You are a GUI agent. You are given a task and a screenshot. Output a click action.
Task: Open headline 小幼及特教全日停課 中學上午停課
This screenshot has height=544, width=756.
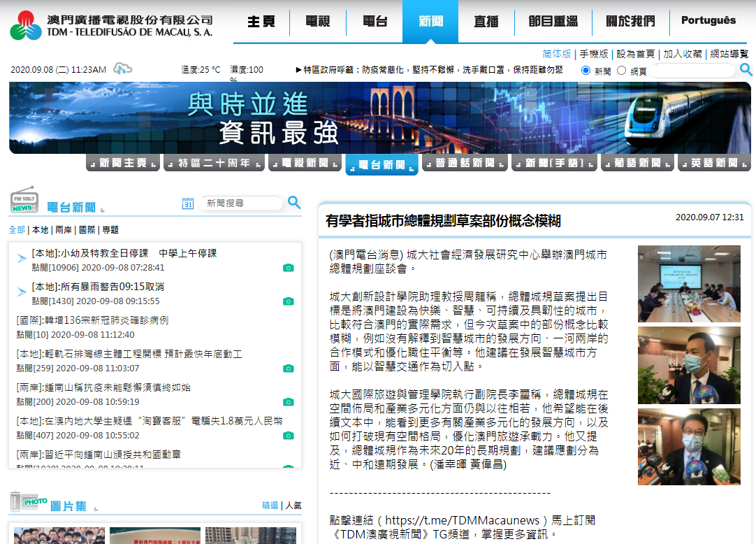124,253
